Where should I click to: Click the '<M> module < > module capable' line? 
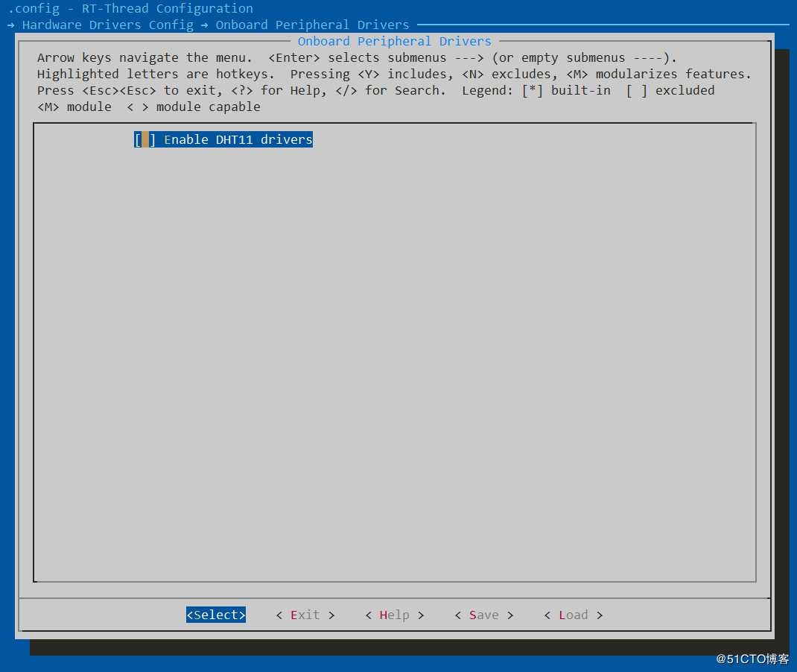tap(149, 107)
